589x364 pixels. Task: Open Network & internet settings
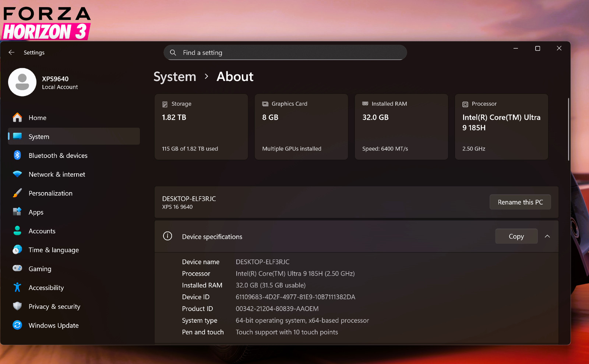coord(74,174)
